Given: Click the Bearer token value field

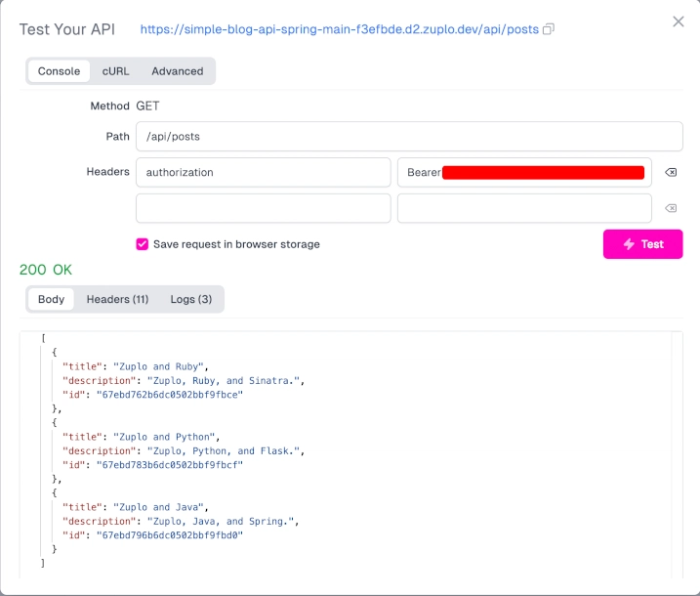Looking at the screenshot, I should pos(524,173).
